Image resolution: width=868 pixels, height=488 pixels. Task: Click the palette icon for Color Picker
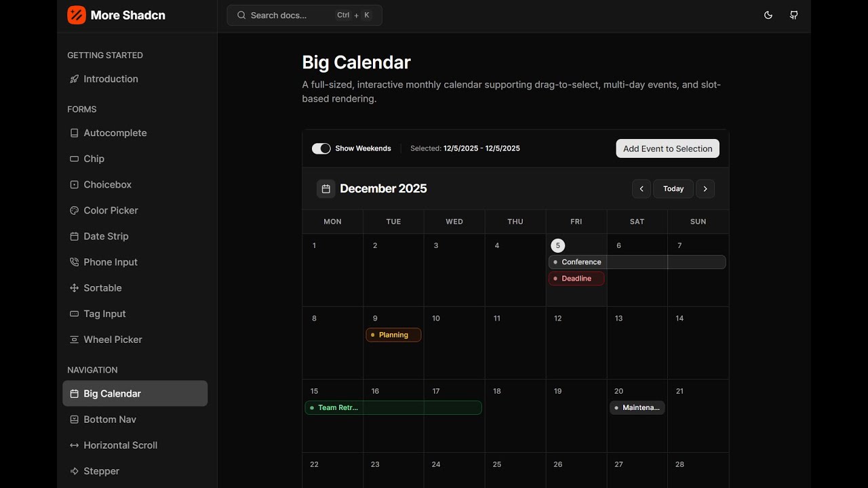click(x=75, y=211)
